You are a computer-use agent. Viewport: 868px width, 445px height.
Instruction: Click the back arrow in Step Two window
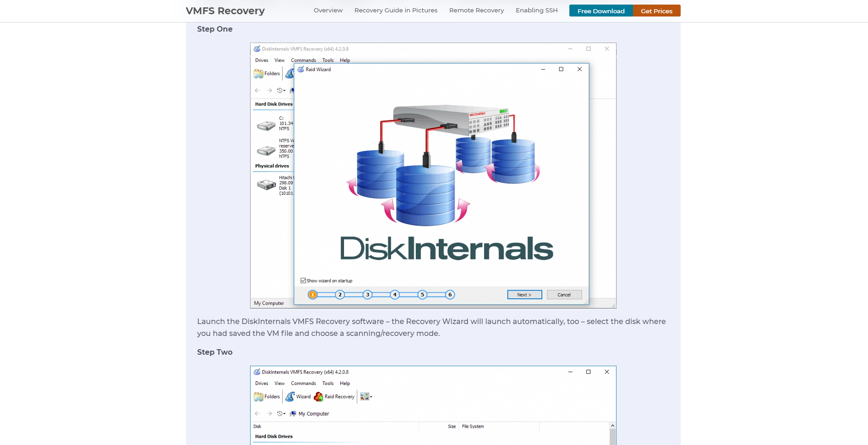(257, 413)
